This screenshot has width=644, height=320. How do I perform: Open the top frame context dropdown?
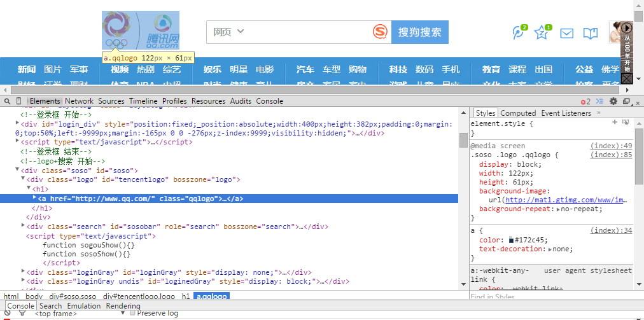[79, 314]
